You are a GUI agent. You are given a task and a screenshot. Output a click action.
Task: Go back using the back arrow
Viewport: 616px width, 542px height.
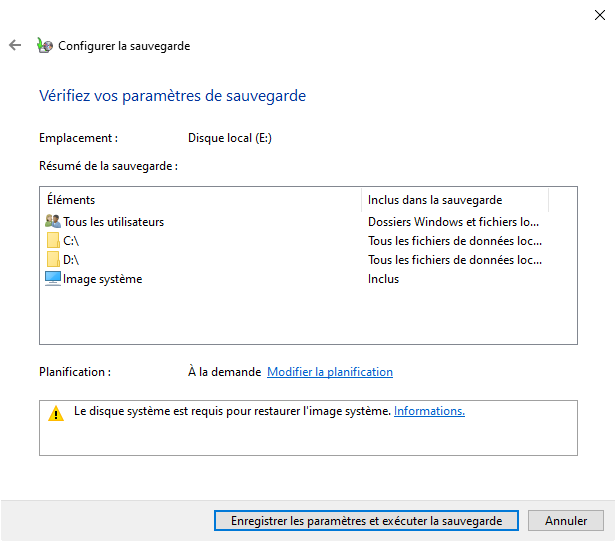15,45
